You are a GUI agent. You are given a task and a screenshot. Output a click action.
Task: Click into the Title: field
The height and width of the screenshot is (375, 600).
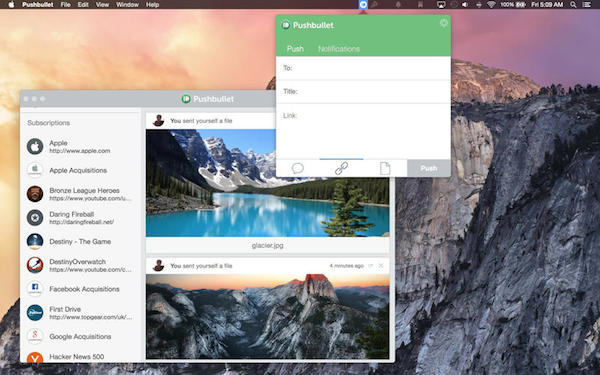click(x=363, y=92)
